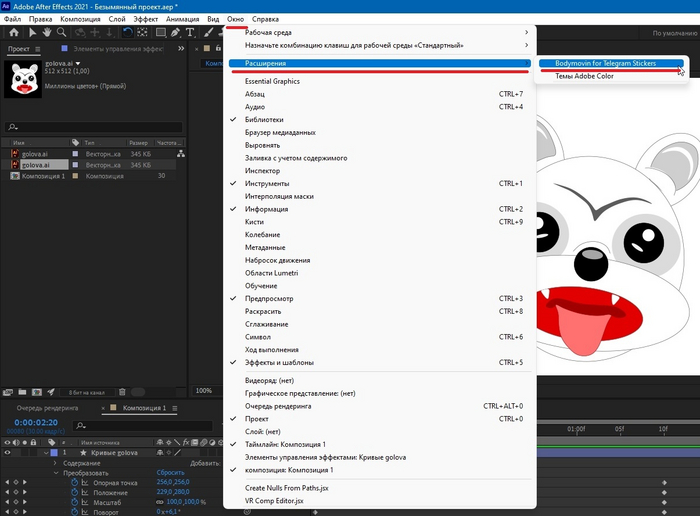Click constrain proportions link icon for Масштаб
700x516 pixels.
point(160,502)
